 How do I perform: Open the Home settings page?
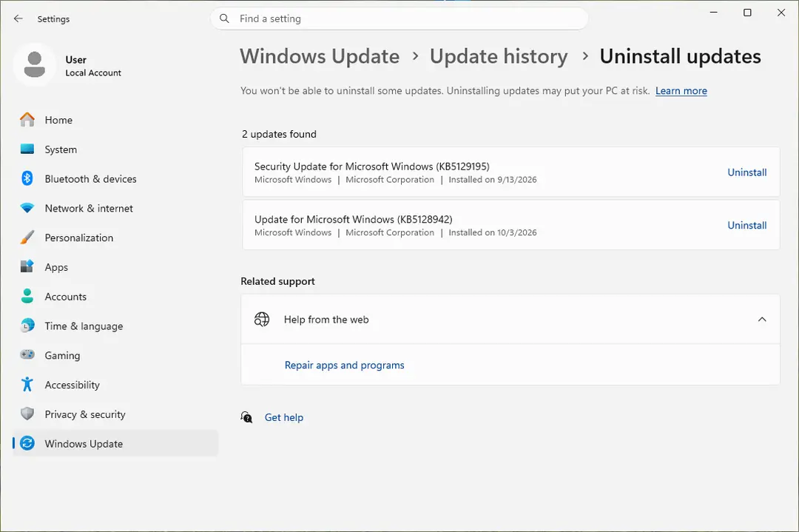click(x=115, y=120)
